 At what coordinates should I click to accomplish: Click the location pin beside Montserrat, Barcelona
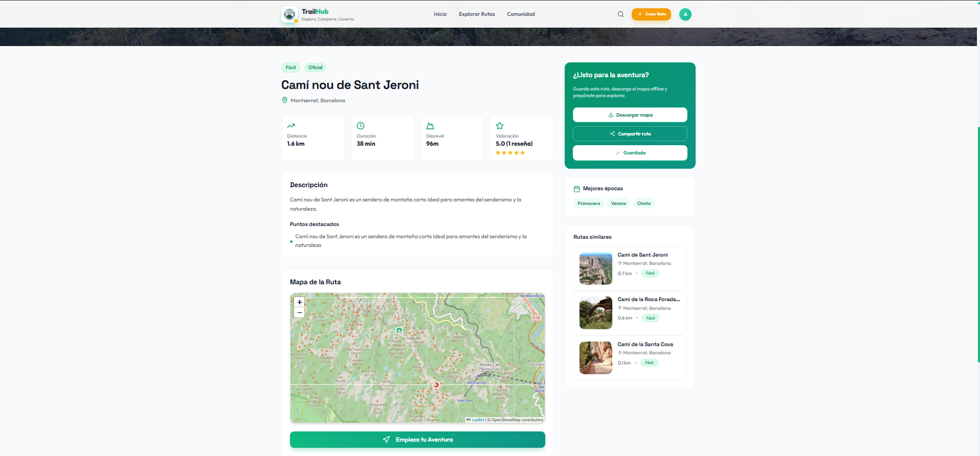(x=284, y=100)
